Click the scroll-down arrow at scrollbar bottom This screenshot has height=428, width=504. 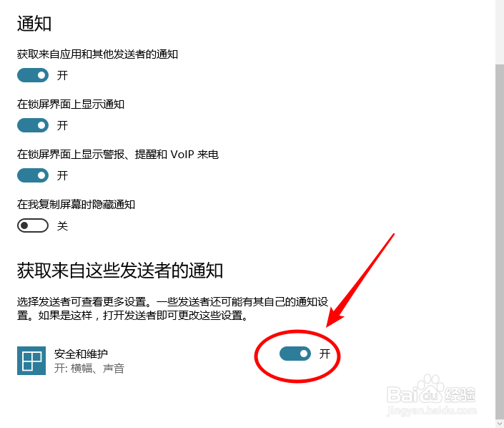coord(500,423)
